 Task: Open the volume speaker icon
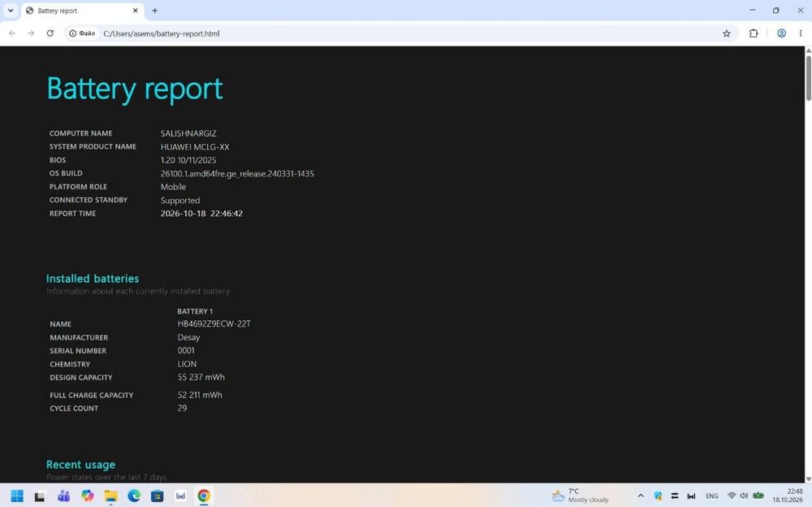pyautogui.click(x=744, y=496)
